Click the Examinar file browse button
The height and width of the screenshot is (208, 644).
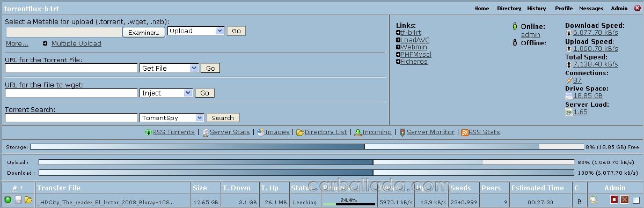(144, 33)
